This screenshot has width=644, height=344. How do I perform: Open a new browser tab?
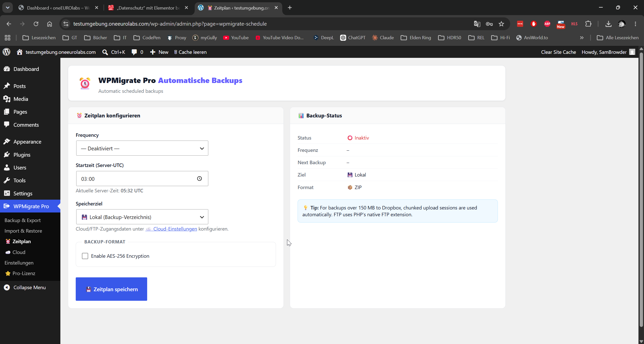(290, 8)
